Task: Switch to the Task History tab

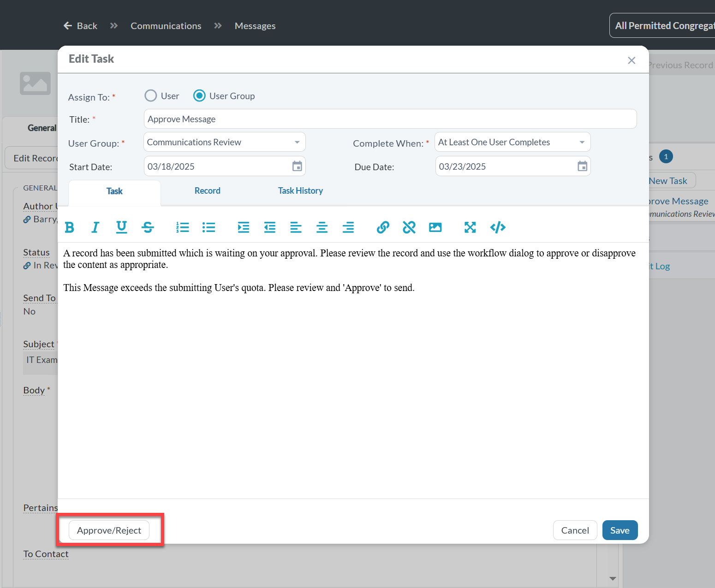Action: click(300, 191)
